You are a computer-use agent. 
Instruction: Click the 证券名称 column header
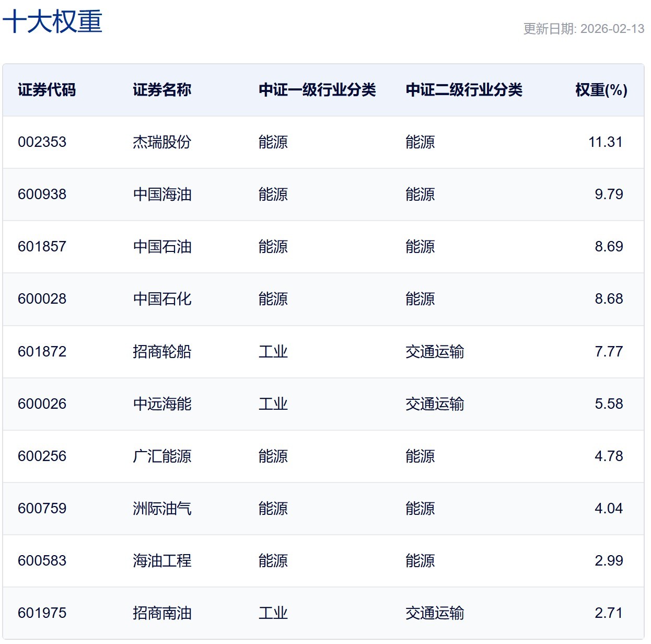[x=162, y=90]
